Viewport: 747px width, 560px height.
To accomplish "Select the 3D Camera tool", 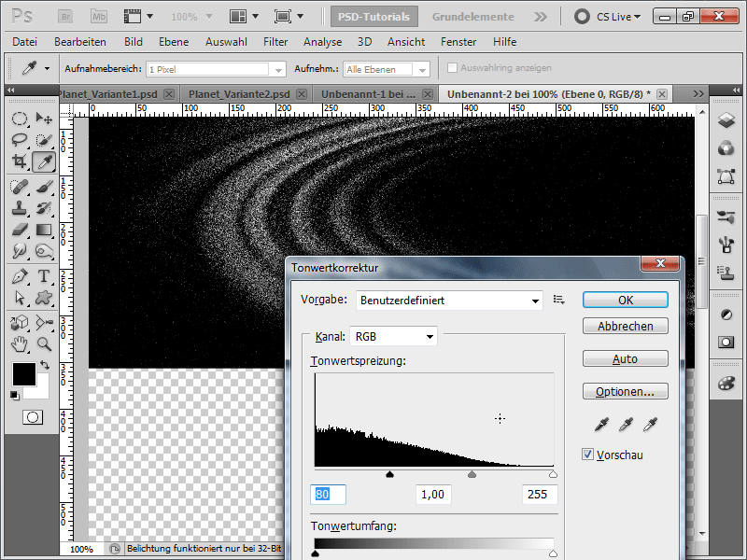I will (x=44, y=323).
